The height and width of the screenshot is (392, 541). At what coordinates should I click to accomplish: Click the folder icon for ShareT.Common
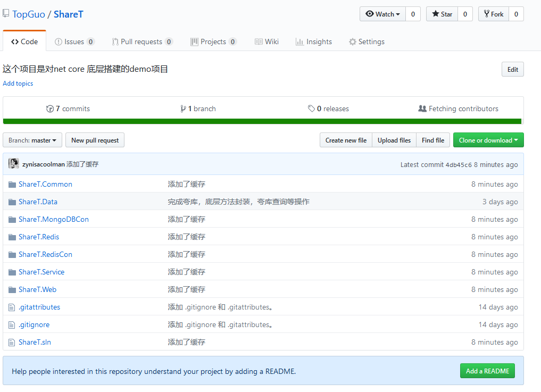(12, 184)
